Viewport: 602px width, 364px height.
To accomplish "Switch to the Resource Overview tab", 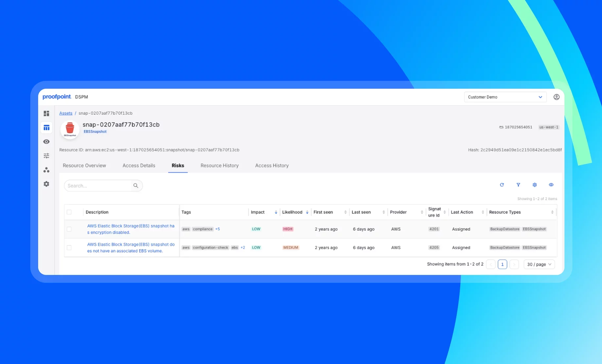I will click(x=84, y=166).
